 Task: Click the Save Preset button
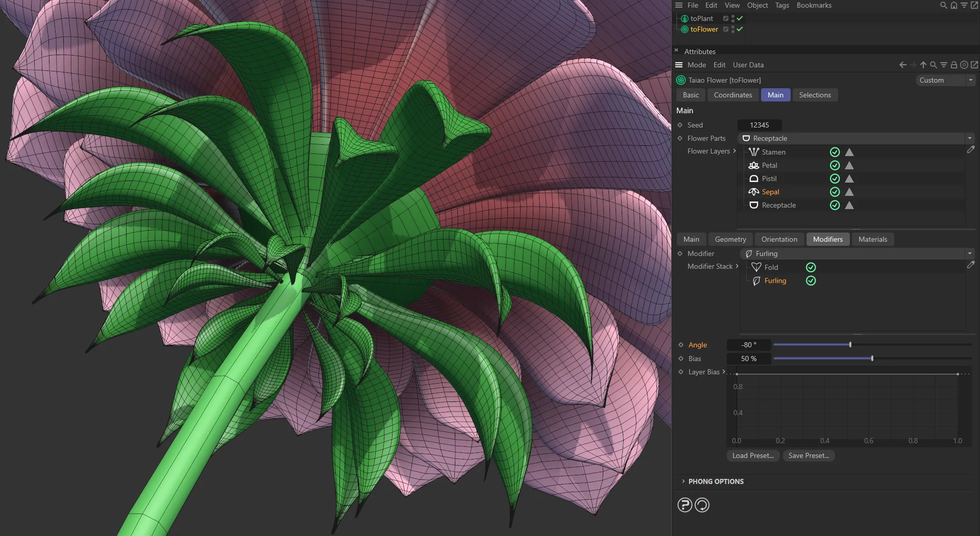(x=808, y=455)
